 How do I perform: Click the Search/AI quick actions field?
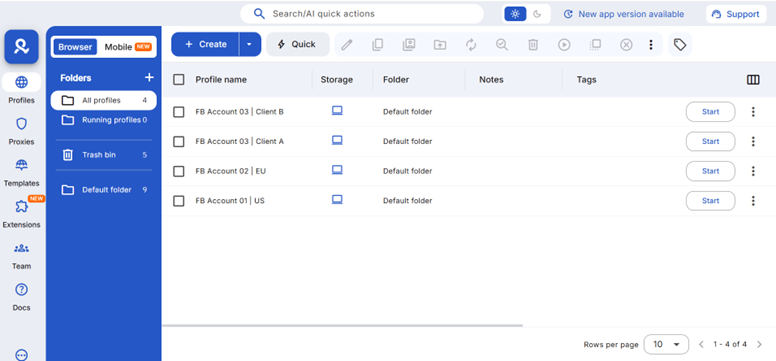(x=362, y=14)
